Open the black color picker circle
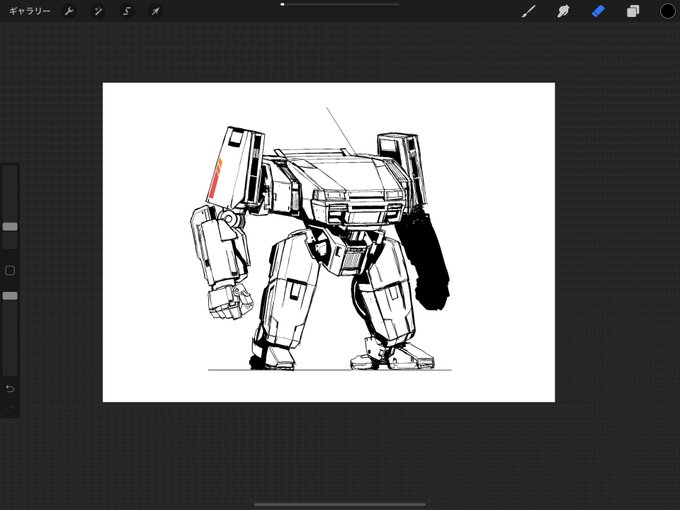Screen dimensions: 680x510 click(x=667, y=11)
